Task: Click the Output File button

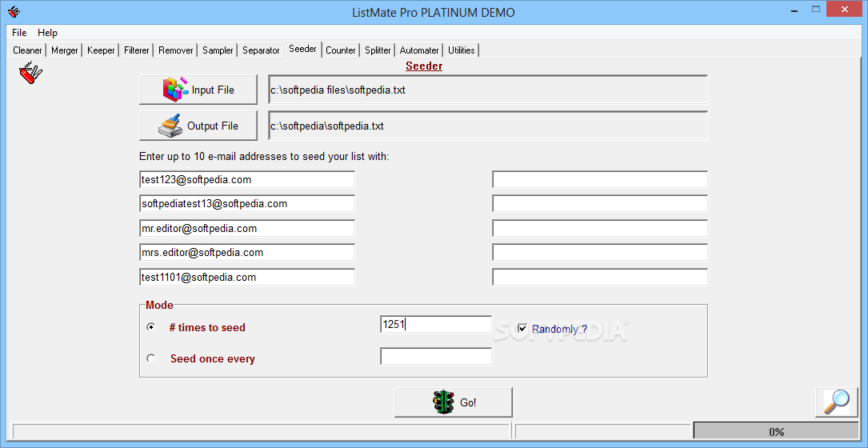Action: click(198, 126)
